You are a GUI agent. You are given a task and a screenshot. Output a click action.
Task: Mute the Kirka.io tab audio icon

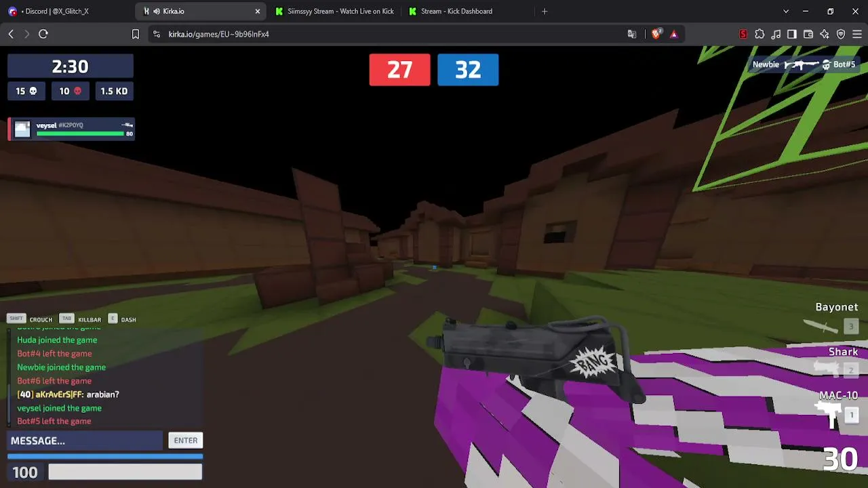[x=157, y=12]
